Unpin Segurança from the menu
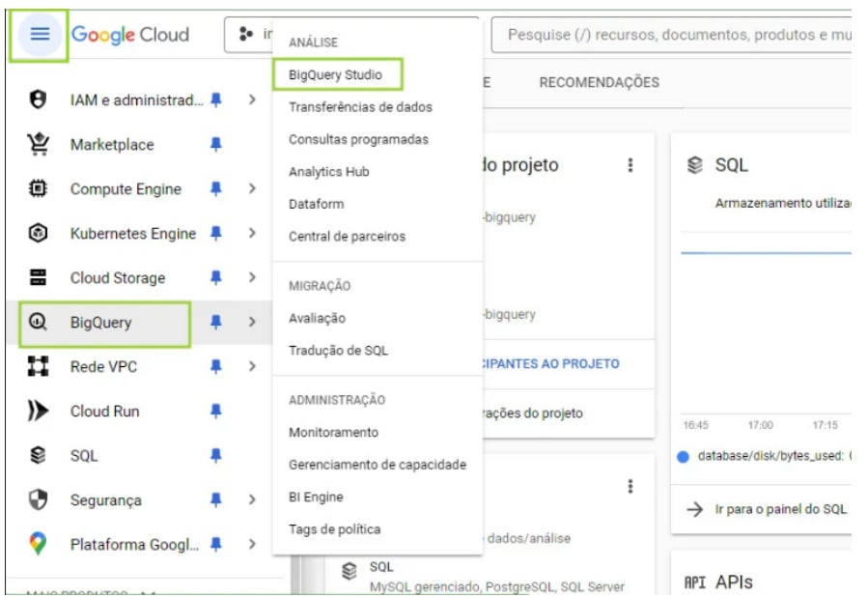Image resolution: width=868 pixels, height=598 pixels. (216, 499)
